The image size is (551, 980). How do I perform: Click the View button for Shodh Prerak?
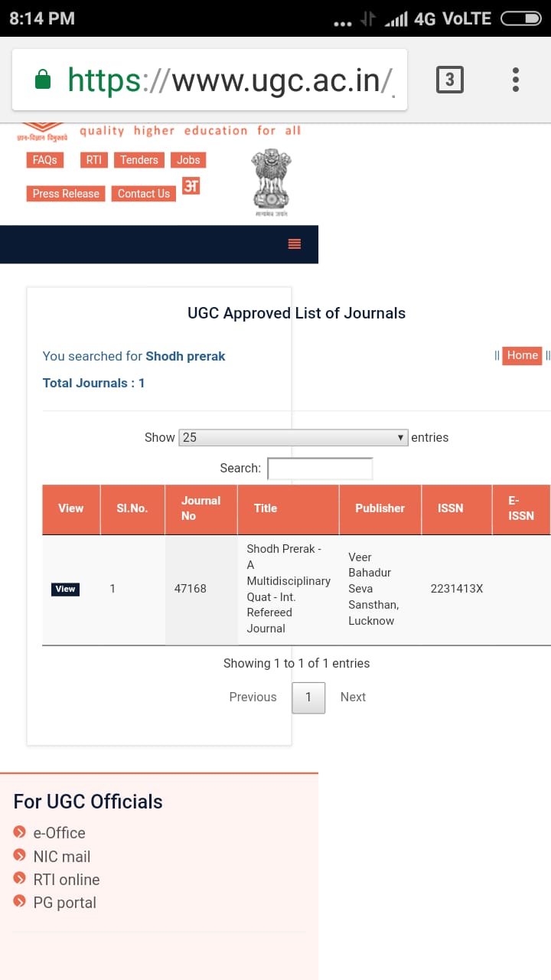(x=65, y=589)
